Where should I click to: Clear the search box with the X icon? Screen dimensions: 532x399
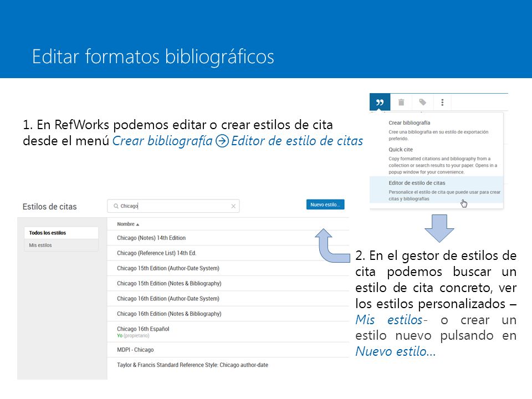point(233,206)
